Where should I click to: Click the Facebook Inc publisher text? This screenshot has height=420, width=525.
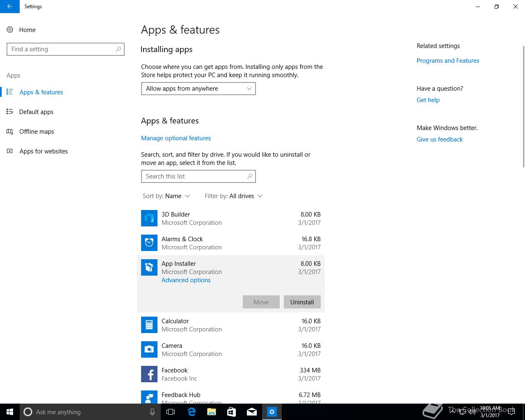point(179,379)
